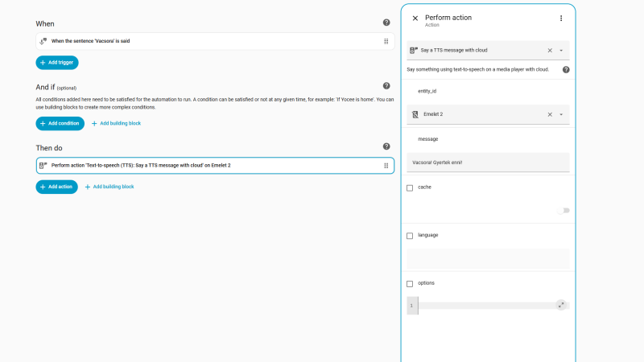Clear the 'Say a TTS message with cloud' selection

point(550,51)
